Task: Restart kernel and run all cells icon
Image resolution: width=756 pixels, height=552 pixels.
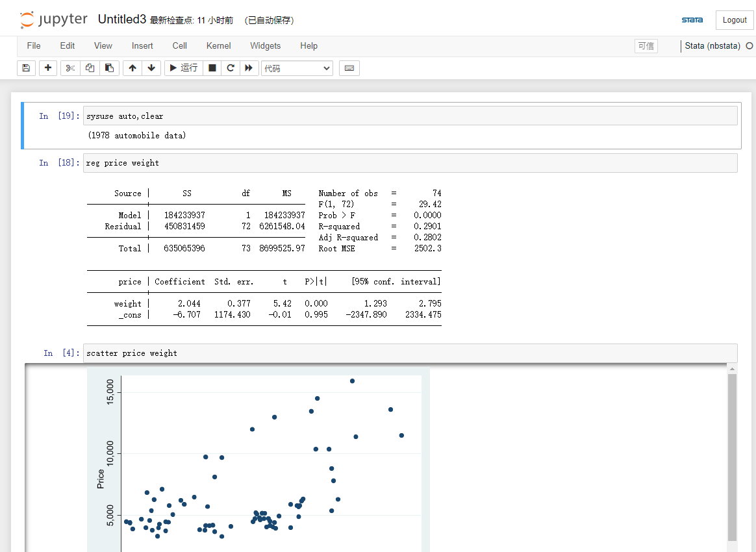Action: coord(249,68)
